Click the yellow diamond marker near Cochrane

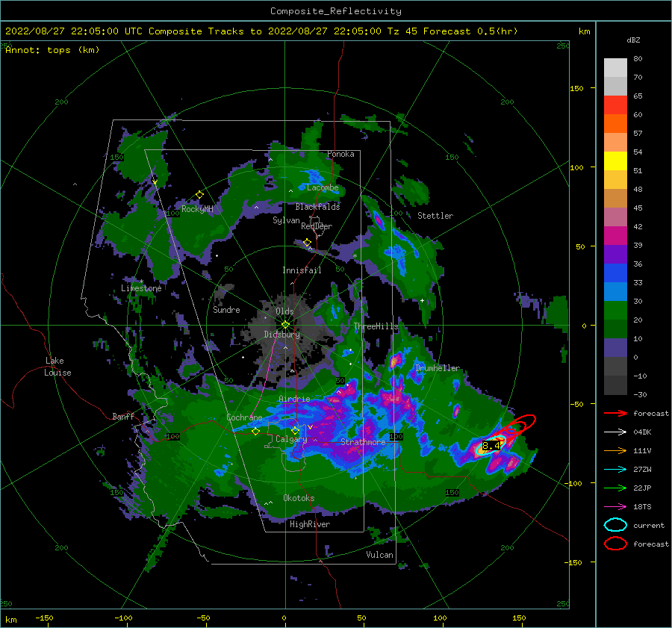255,432
